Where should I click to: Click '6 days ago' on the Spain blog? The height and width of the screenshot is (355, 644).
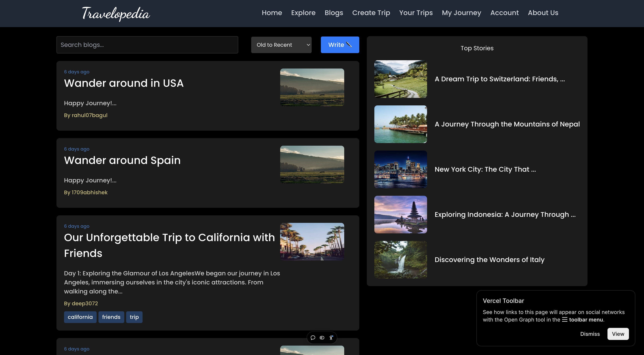point(76,149)
